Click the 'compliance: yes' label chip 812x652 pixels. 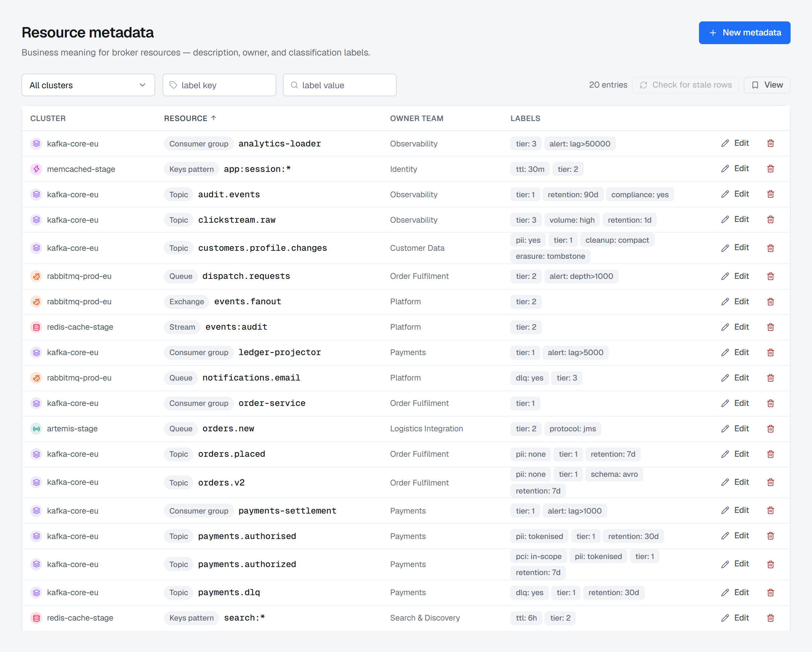[x=639, y=195]
